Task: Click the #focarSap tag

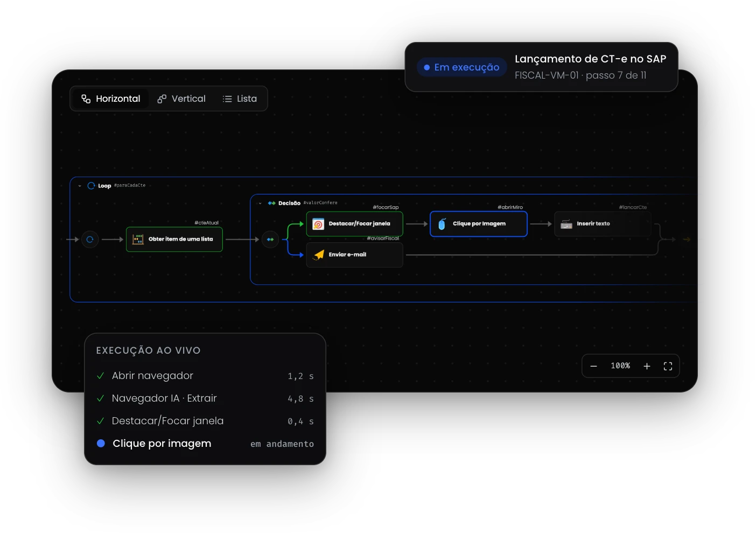Action: coord(386,207)
